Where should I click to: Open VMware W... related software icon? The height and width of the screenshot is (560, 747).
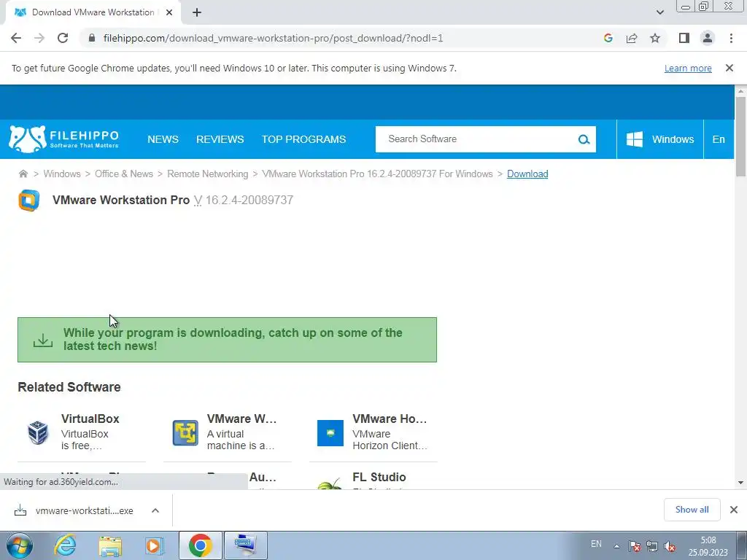[x=185, y=432]
